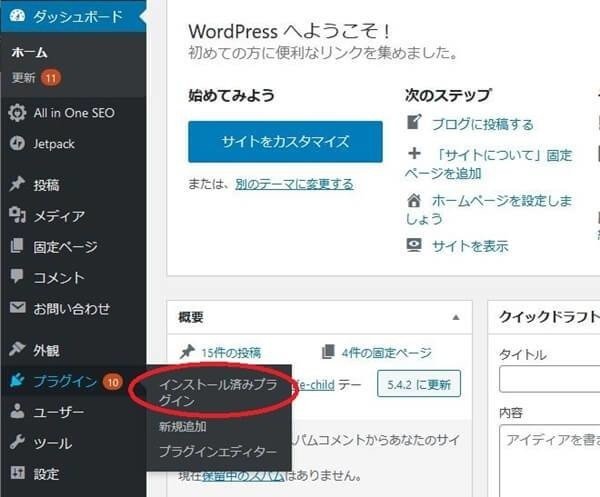Click the pages icon beside 4件の固定ページ
Screen dimensions: 600x497
point(328,352)
